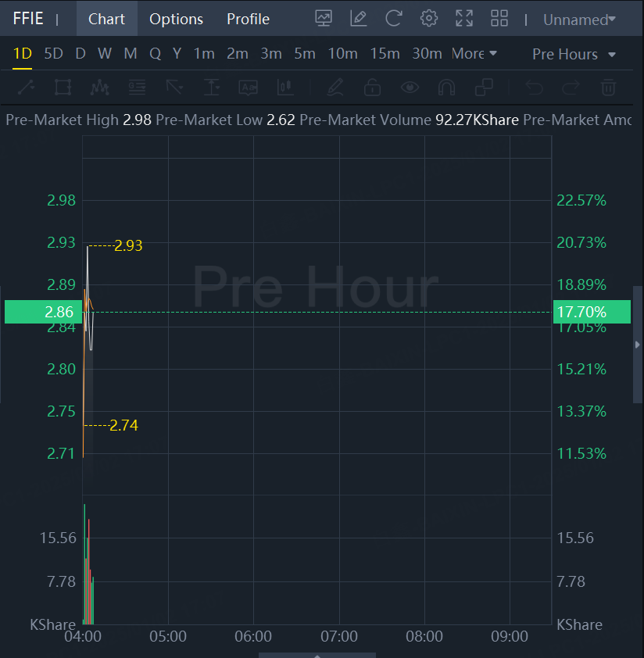
Task: Open the Pre Hours session dropdown
Action: pos(574,54)
